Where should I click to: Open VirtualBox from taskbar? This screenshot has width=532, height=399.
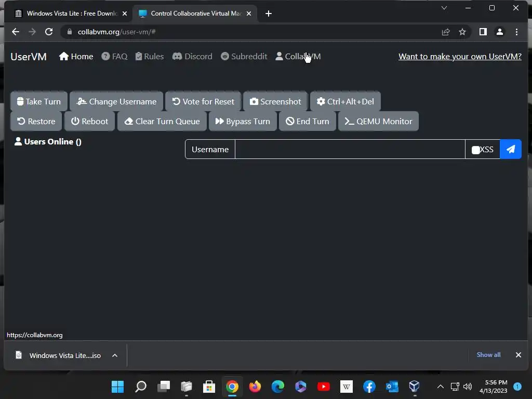(x=415, y=387)
